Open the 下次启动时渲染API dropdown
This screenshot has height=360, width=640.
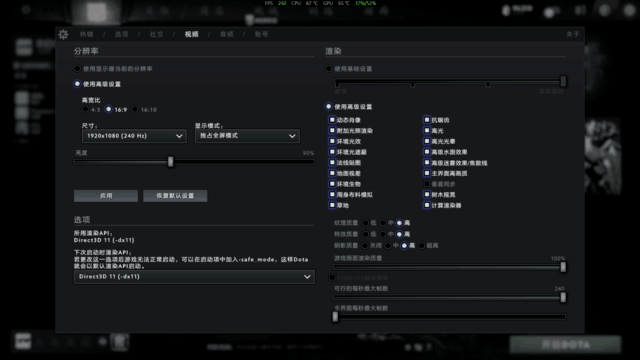tap(194, 277)
